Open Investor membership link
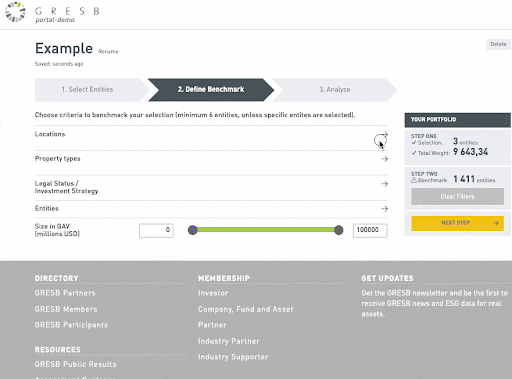512x379 pixels. click(x=213, y=293)
